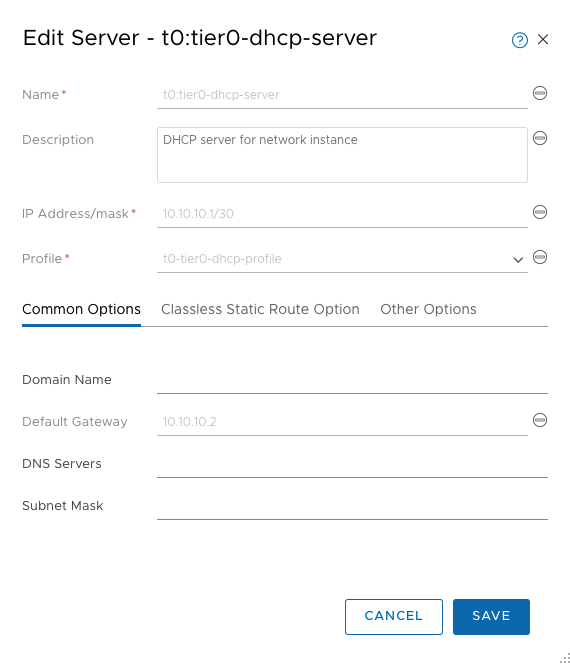Click the lock icon beside IP Address/mask
Image resolution: width=570 pixels, height=664 pixels.
point(540,212)
